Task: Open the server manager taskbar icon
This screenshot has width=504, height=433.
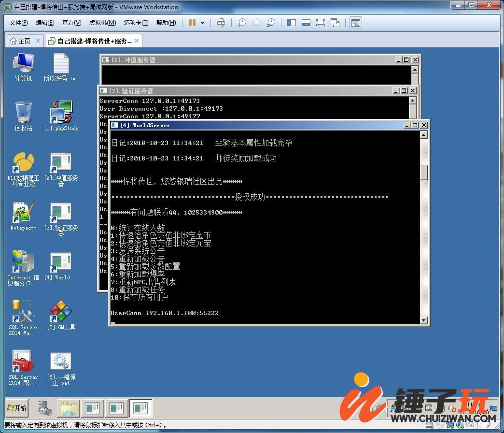Action: 45,408
